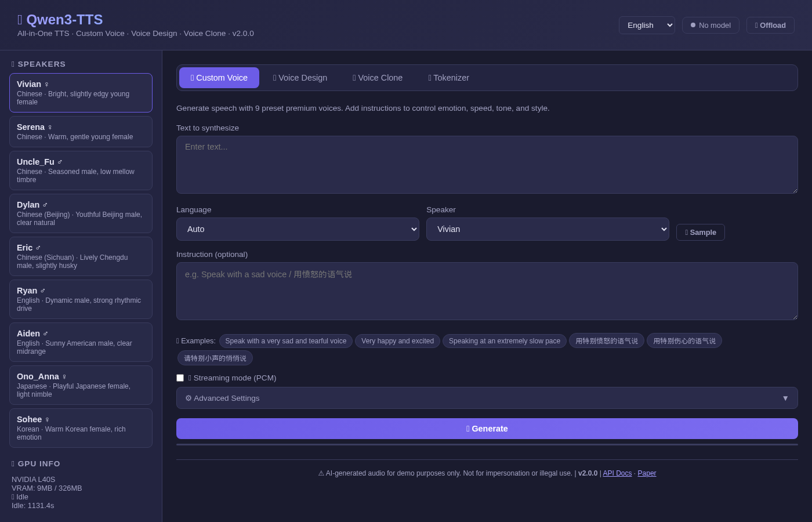Click the GPU INFO section heading
812x522 pixels.
(36, 463)
